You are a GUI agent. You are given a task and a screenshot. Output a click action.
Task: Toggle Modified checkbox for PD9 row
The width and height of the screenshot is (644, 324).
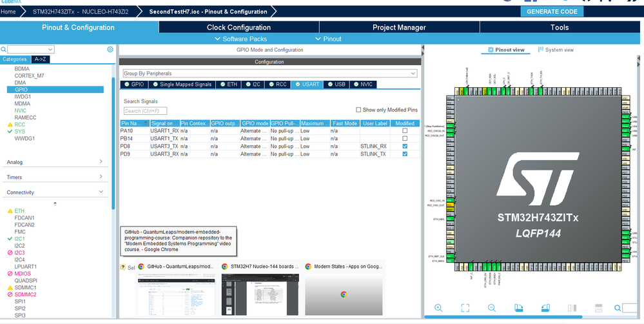(x=405, y=154)
